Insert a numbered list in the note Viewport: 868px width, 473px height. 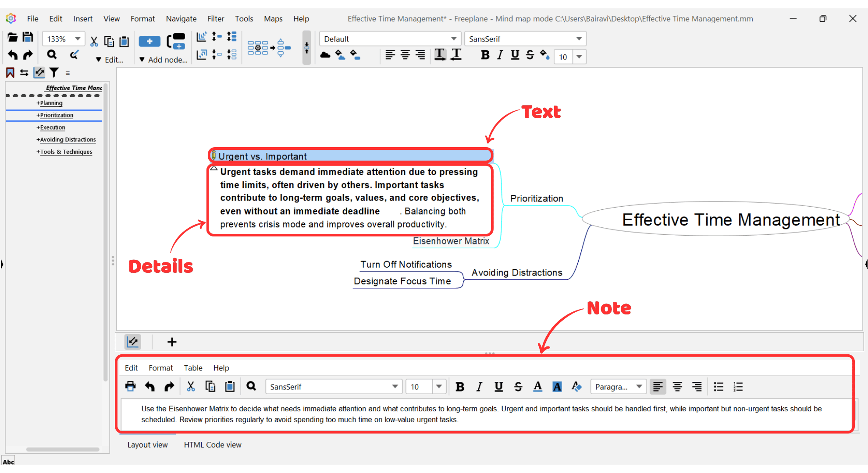[738, 387]
